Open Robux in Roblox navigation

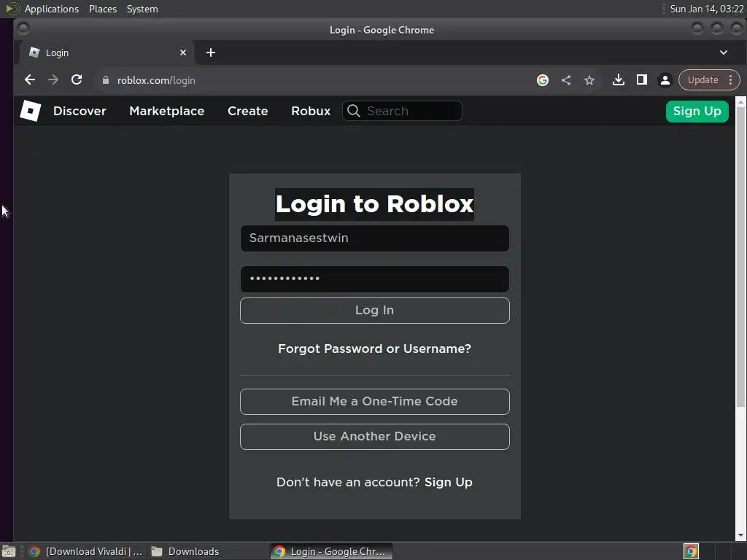(311, 111)
